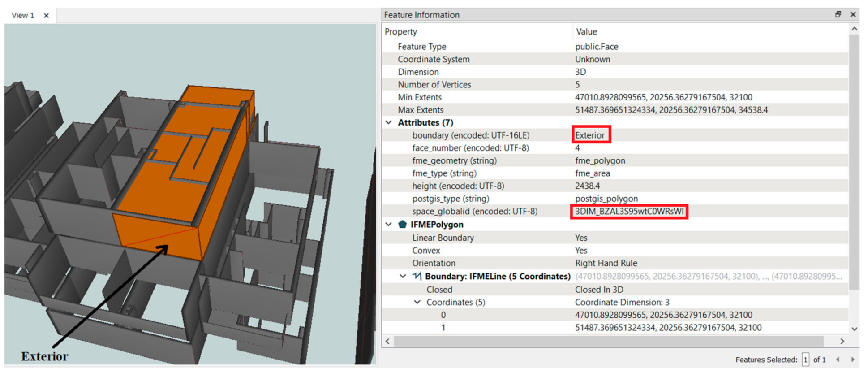Viewport: 868px width, 377px height.
Task: Click the Property column header
Action: 401,32
